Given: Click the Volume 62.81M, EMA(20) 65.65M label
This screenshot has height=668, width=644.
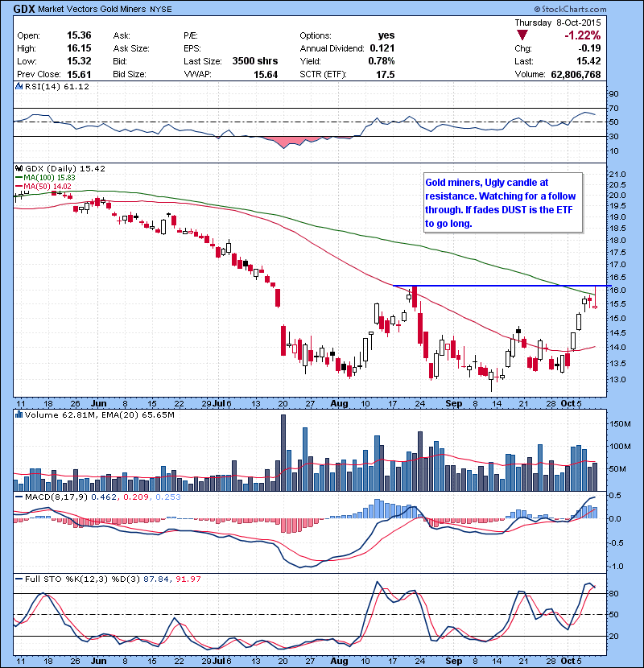Looking at the screenshot, I should click(99, 414).
